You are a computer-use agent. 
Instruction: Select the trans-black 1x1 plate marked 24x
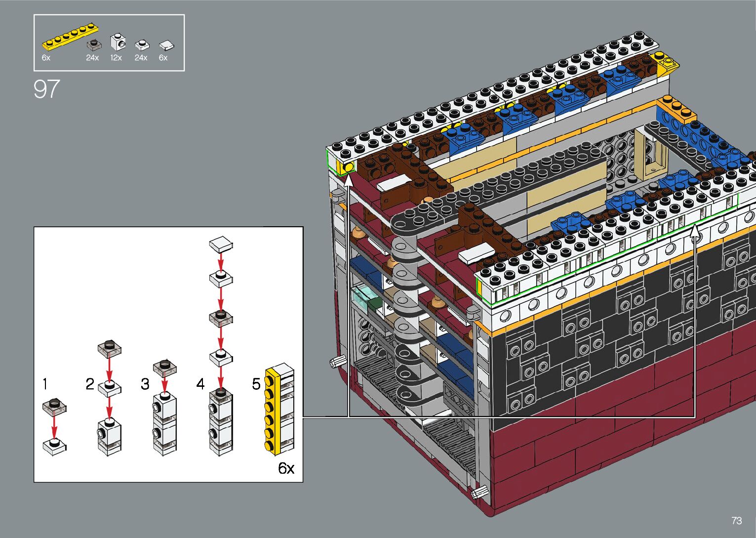(x=93, y=44)
